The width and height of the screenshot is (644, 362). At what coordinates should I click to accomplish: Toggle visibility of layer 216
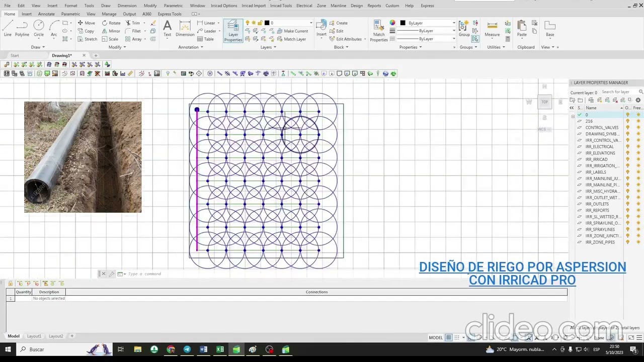[627, 121]
